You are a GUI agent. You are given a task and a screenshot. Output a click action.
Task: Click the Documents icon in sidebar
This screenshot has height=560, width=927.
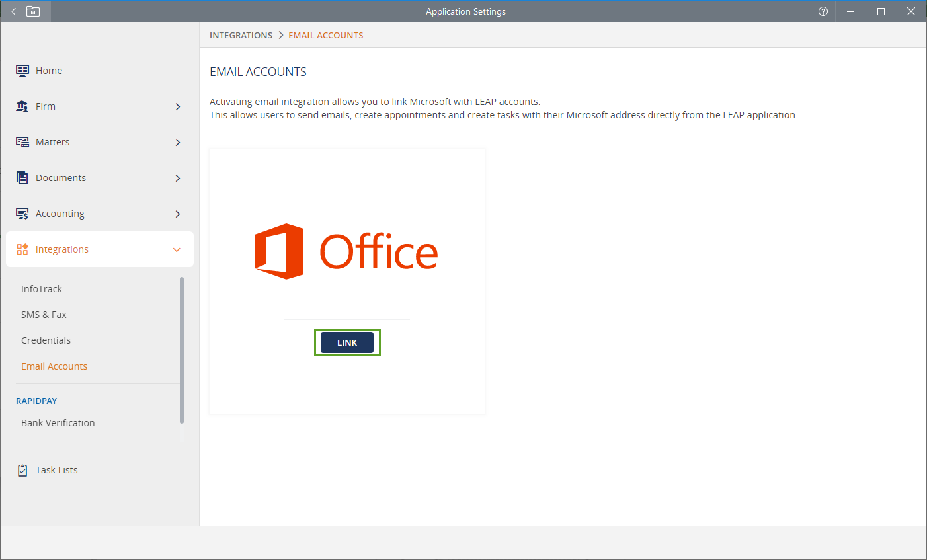tap(22, 178)
